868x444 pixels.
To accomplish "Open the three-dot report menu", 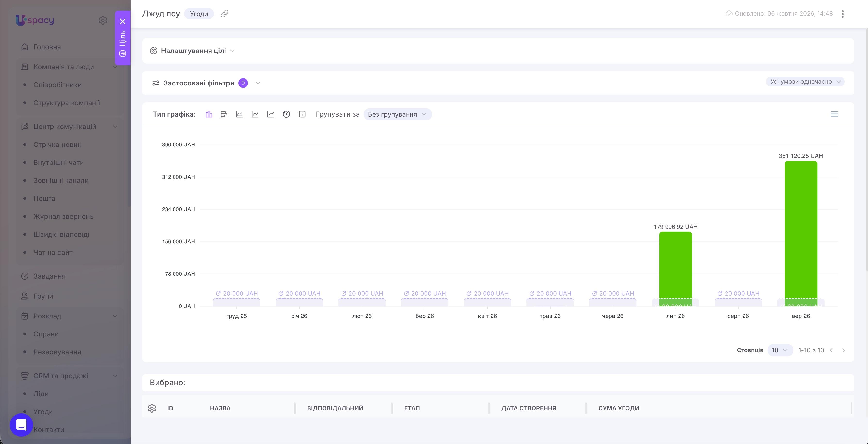I will 843,14.
